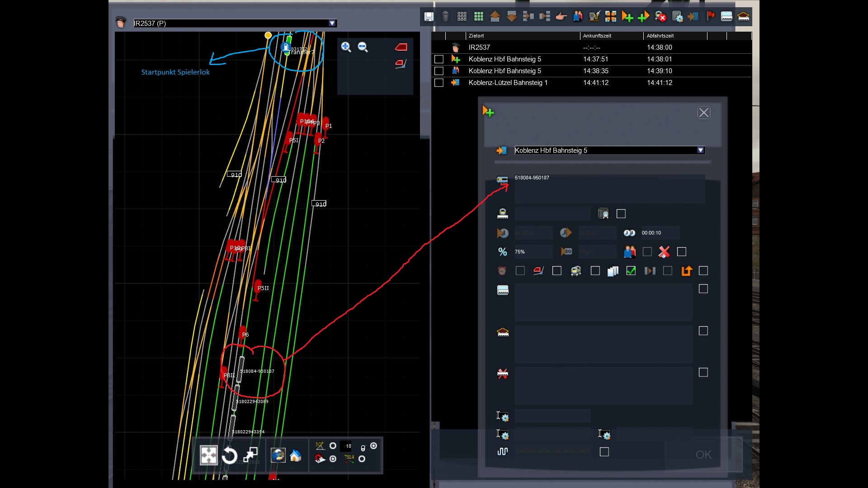Click the globe world view icon
The image size is (868, 488).
tap(278, 455)
